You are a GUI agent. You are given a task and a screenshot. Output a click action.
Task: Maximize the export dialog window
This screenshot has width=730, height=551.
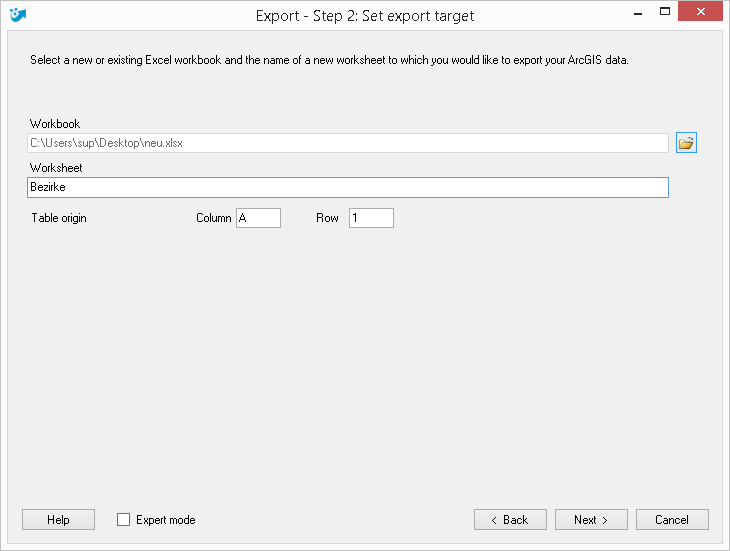pyautogui.click(x=665, y=12)
